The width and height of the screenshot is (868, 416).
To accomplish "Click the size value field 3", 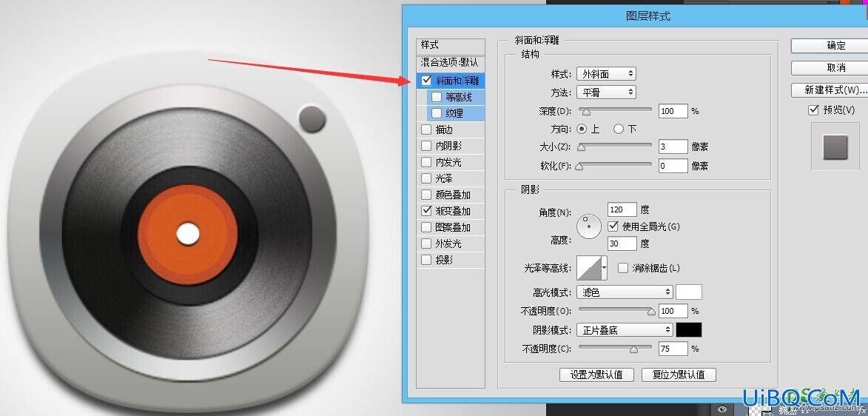I will pos(673,147).
